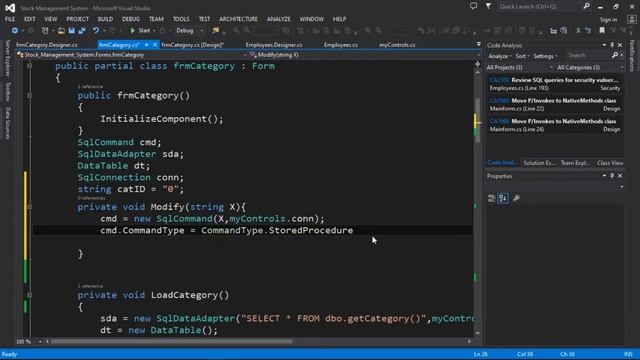Open the FILE menu
The width and height of the screenshot is (640, 360).
10,19
